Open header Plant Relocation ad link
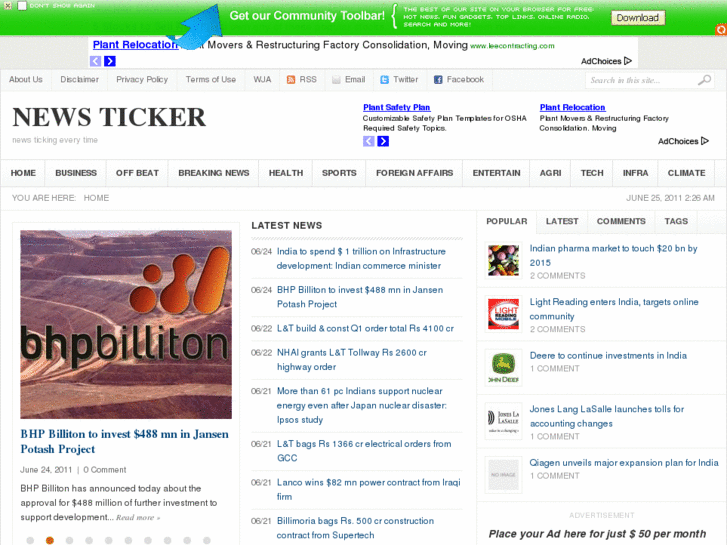This screenshot has width=727, height=545. coord(572,107)
